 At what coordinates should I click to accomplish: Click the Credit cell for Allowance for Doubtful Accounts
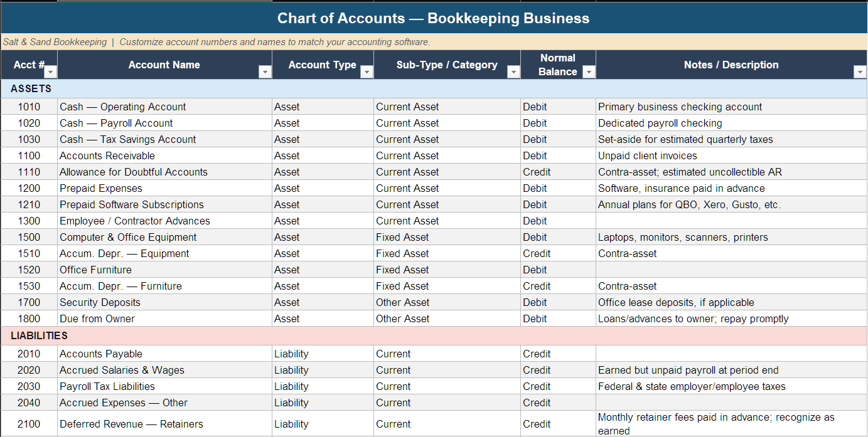coord(558,172)
